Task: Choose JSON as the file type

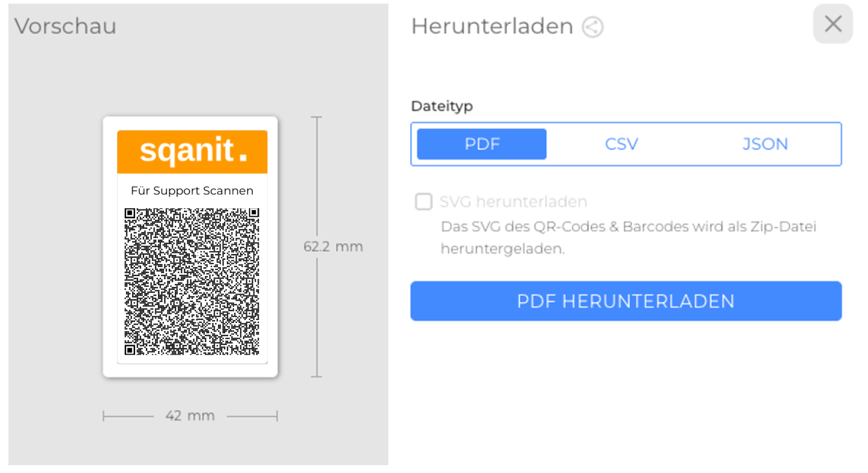Action: tap(765, 144)
